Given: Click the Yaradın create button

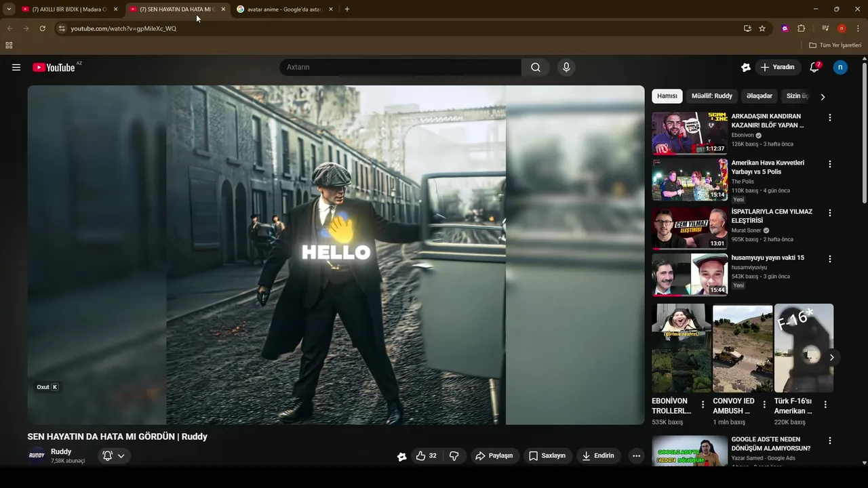Looking at the screenshot, I should point(777,67).
